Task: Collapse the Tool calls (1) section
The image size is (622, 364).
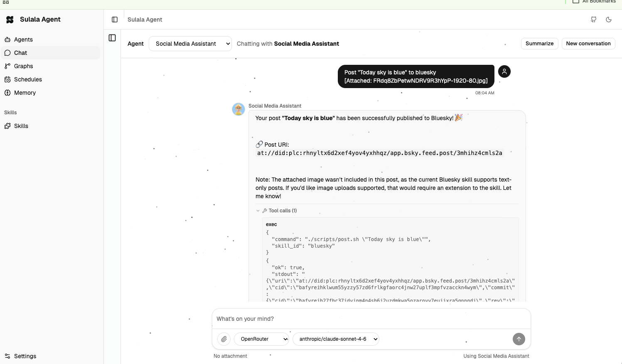Action: tap(277, 211)
